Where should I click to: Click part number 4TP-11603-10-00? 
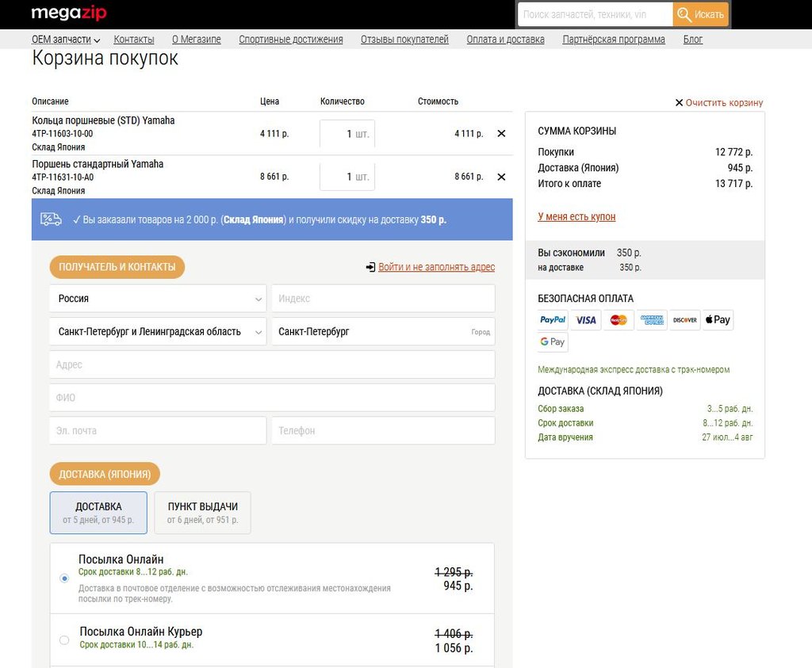(62, 133)
